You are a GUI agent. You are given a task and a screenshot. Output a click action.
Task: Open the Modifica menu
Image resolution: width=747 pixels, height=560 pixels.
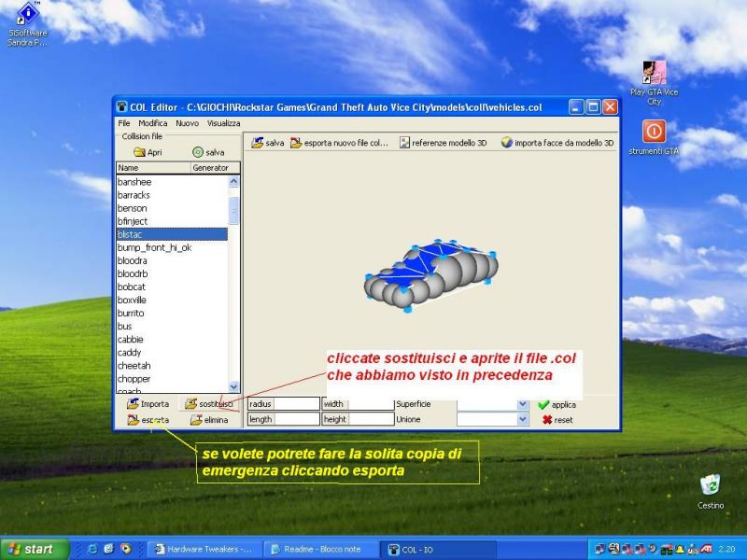[x=152, y=123]
